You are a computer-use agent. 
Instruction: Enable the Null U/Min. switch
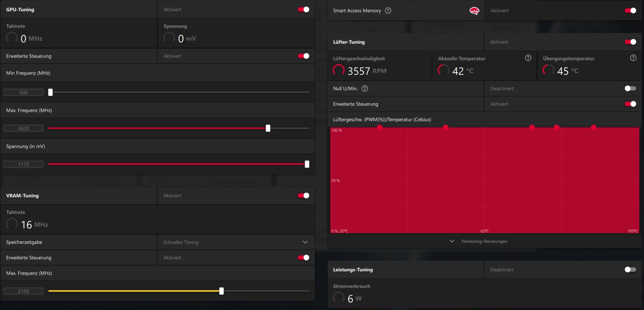pos(630,88)
